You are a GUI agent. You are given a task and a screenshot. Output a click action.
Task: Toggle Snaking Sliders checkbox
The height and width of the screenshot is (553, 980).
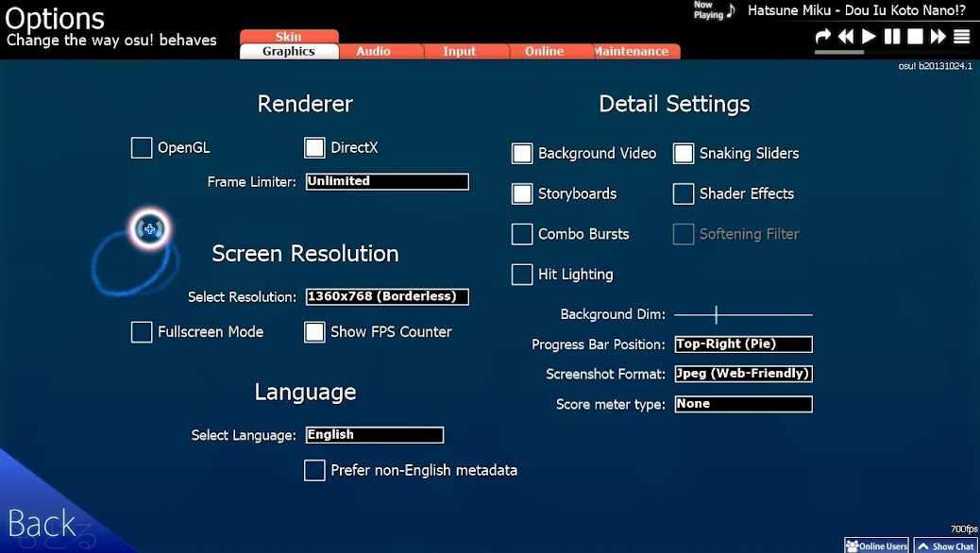(684, 153)
